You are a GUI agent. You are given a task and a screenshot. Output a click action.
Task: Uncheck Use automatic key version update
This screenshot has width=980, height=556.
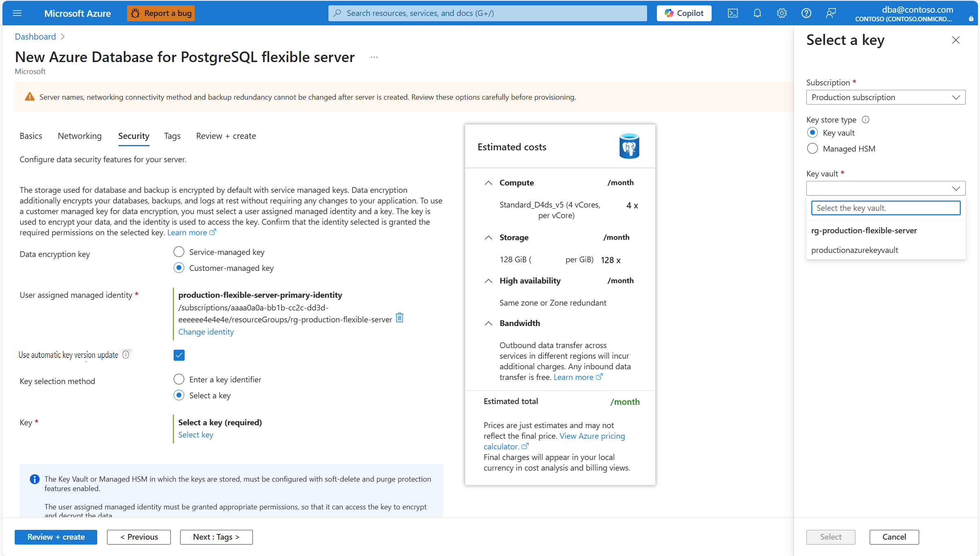click(x=179, y=355)
